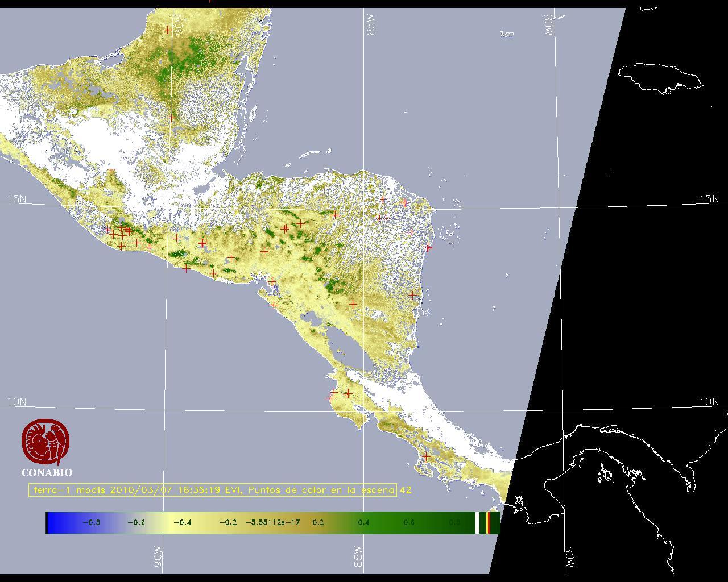The width and height of the screenshot is (728, 582).
Task: Click the red CONABIO logo emblem
Action: (45, 442)
